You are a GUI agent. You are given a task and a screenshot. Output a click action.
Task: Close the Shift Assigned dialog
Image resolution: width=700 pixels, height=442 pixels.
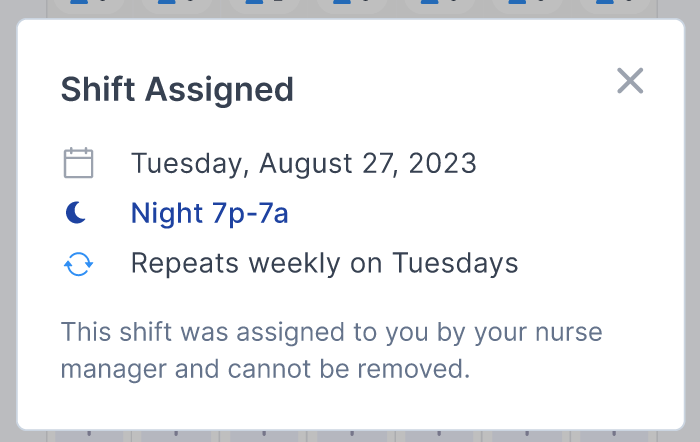click(630, 81)
